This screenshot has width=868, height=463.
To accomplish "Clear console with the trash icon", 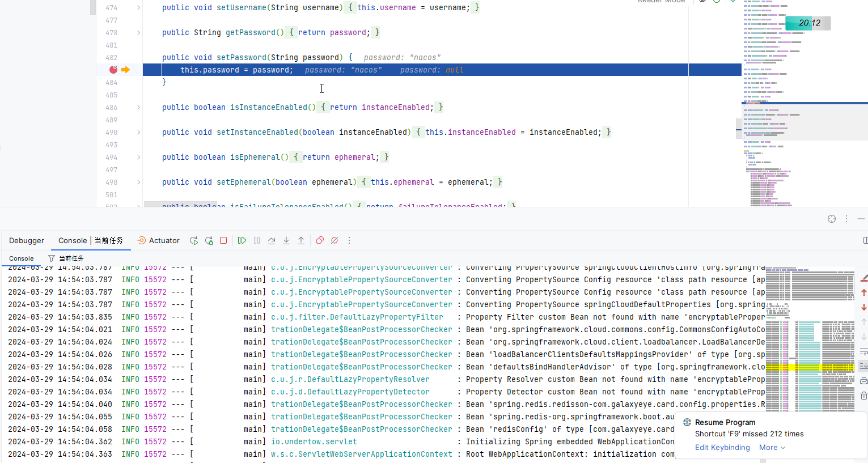I will click(x=864, y=396).
